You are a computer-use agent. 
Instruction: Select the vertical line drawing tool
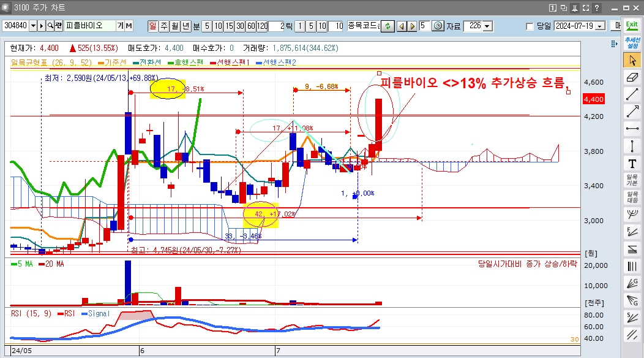(631, 146)
